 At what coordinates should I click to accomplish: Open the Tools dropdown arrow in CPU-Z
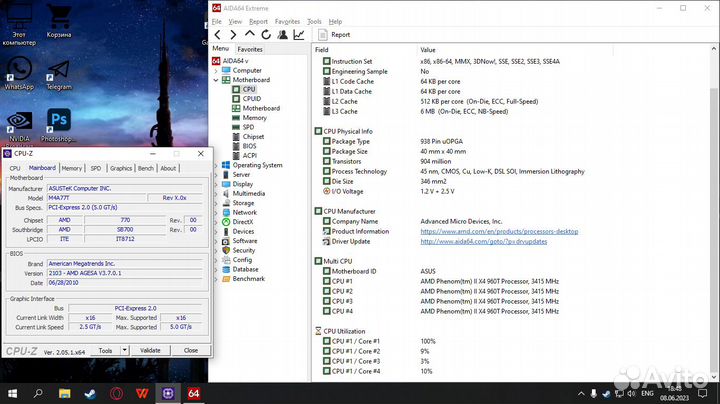(x=124, y=351)
